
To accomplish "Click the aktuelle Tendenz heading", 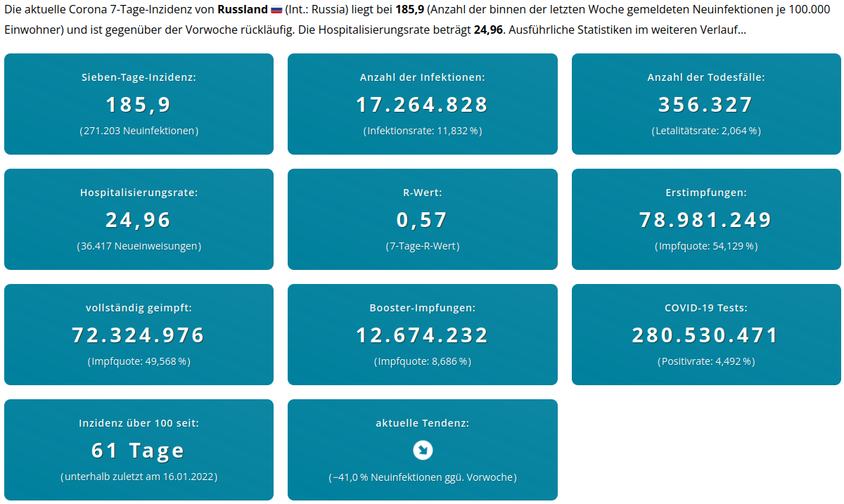I will (x=422, y=423).
